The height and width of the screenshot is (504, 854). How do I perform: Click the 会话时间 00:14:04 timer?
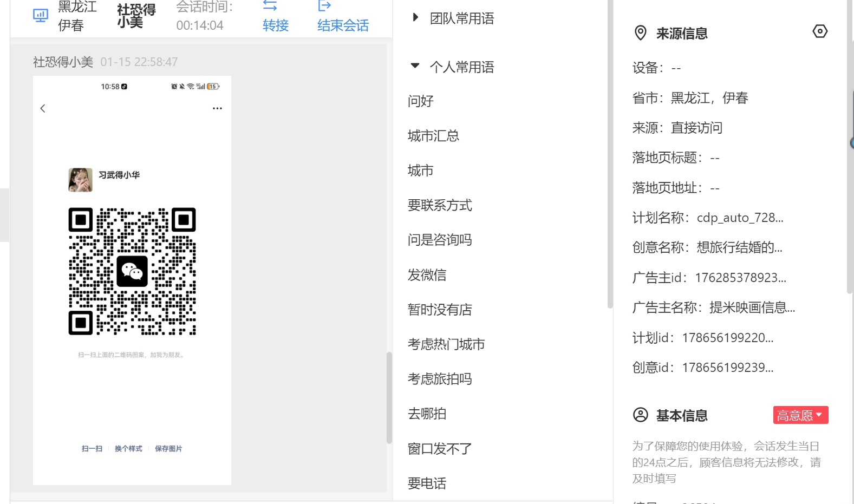(205, 16)
